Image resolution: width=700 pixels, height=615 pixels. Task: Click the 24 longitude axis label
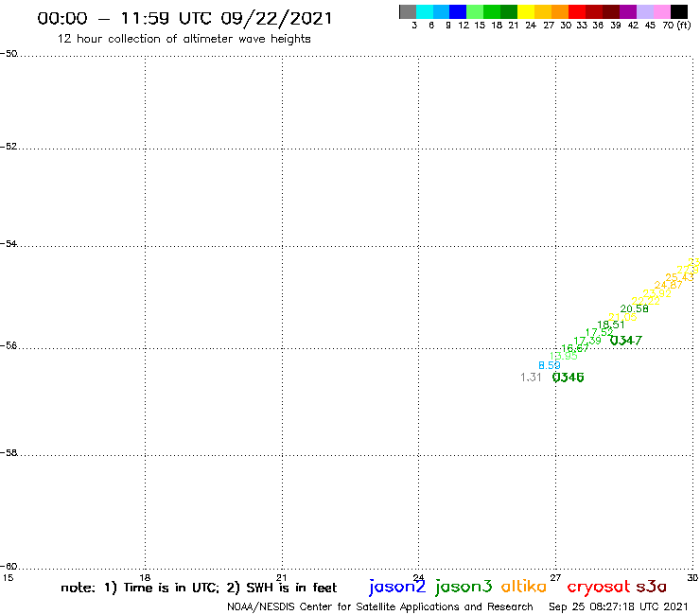(418, 578)
